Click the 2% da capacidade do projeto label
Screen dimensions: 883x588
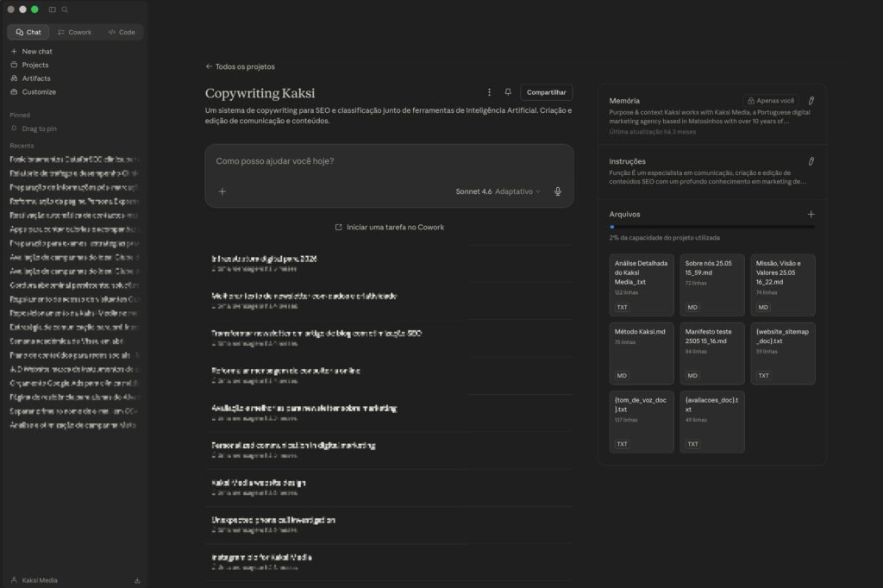point(664,238)
